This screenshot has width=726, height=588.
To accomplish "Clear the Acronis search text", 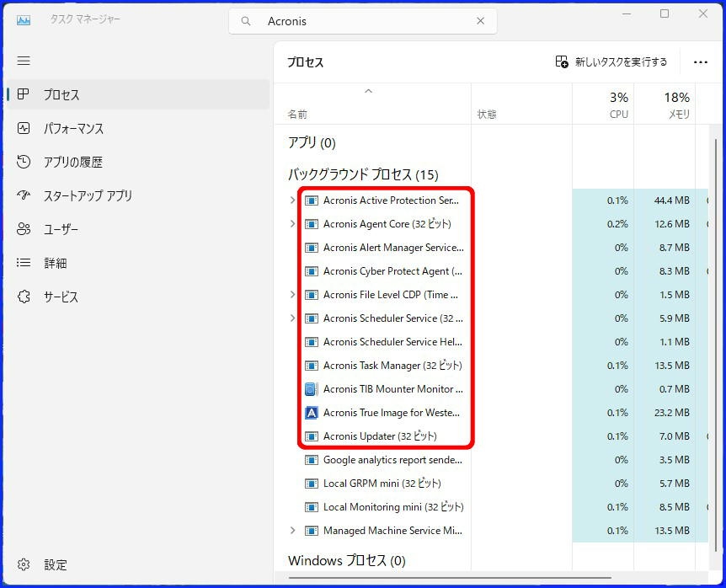I will click(x=481, y=21).
